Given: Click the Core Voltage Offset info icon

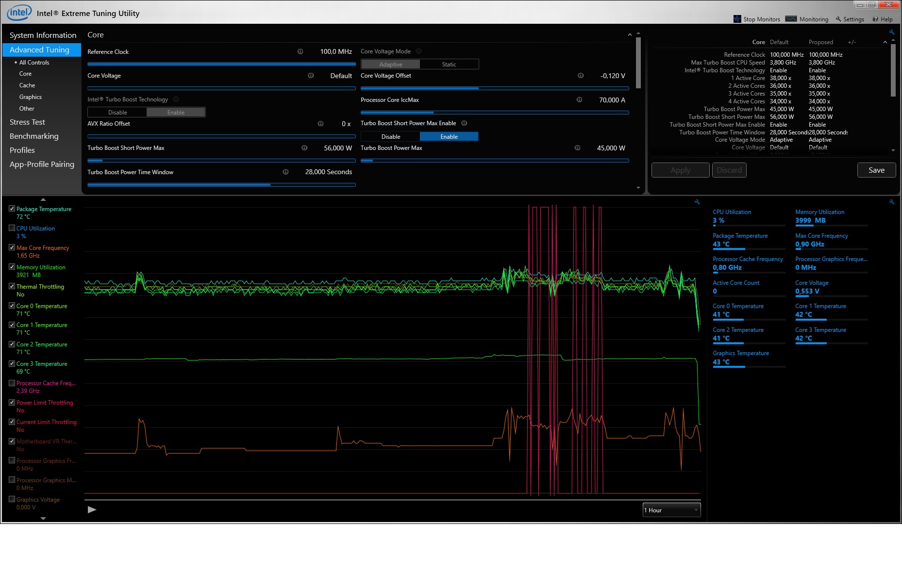Looking at the screenshot, I should pos(581,75).
